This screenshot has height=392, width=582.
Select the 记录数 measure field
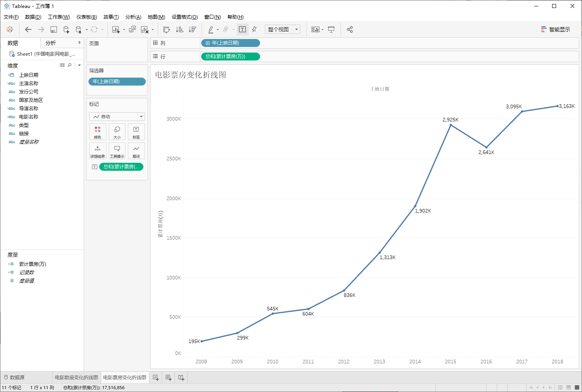pos(26,272)
